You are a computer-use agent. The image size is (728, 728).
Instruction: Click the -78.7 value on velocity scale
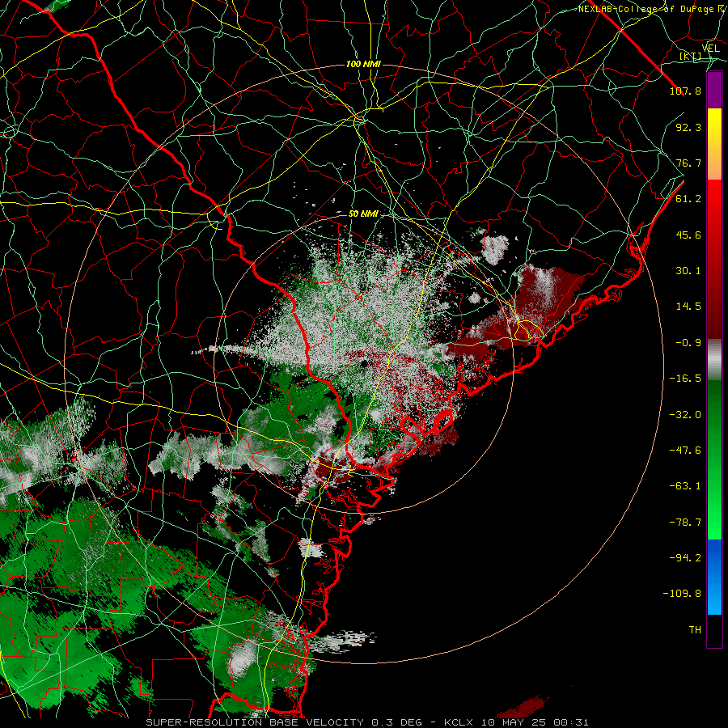[685, 523]
